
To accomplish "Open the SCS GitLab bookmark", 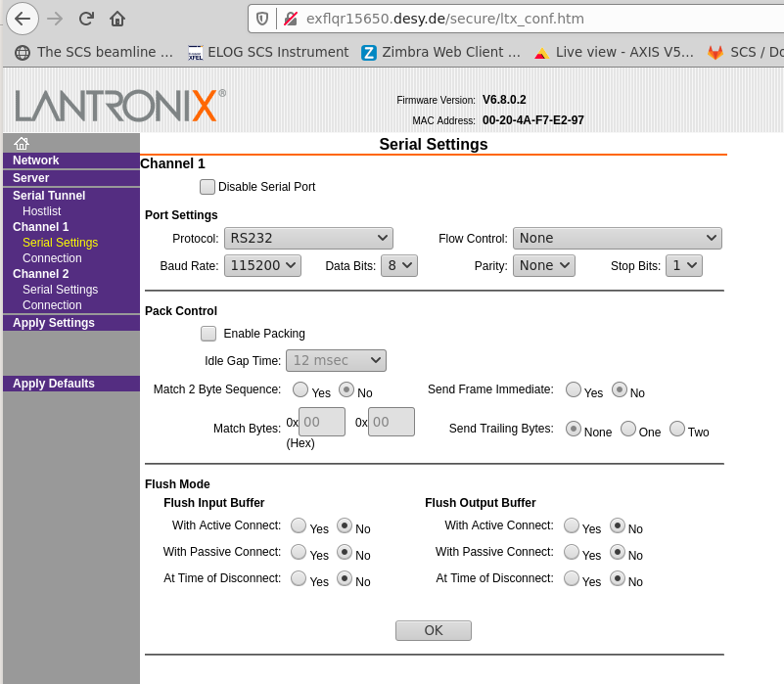I will 745,52.
